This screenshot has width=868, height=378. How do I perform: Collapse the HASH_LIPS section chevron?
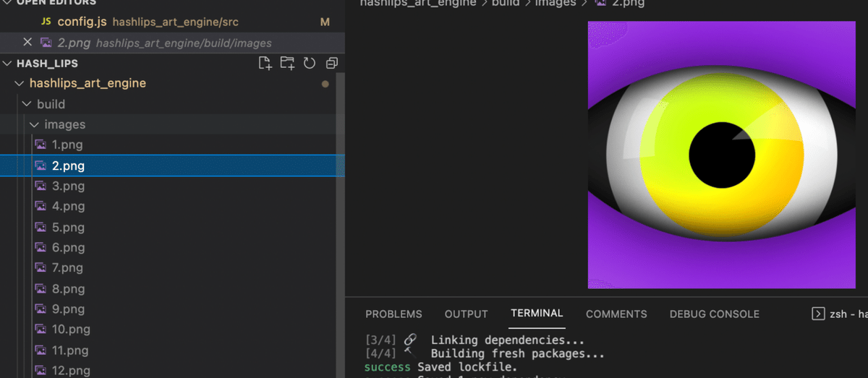[8, 63]
